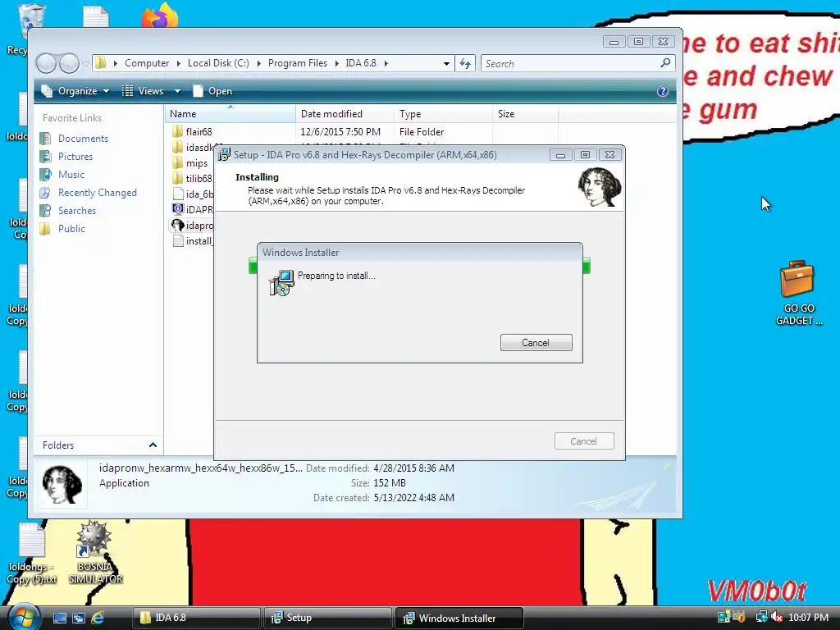Switch to IDA 6.8 taskbar button
This screenshot has width=840, height=630.
coord(196,619)
